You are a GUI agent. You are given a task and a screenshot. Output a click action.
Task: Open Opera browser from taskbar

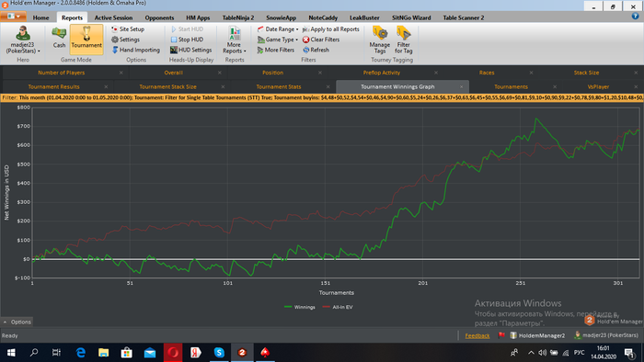(173, 352)
